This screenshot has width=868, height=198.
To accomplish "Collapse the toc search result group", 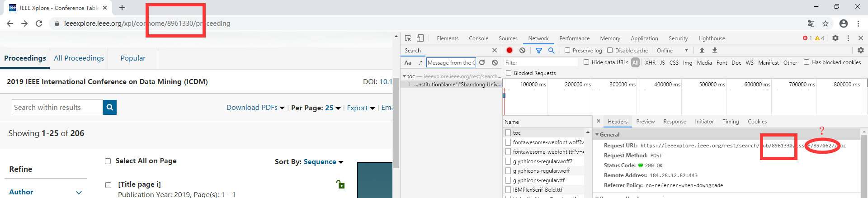I will point(405,76).
